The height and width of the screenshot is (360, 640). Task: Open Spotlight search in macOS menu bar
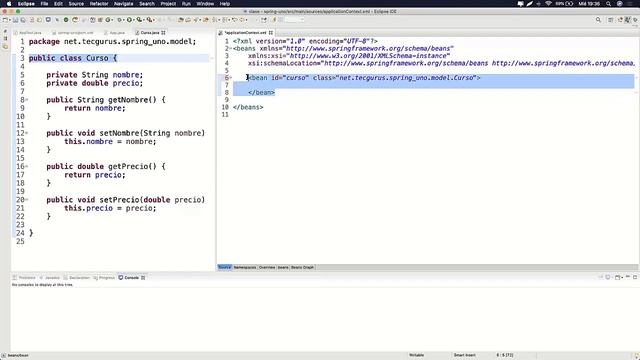[x=608, y=4]
